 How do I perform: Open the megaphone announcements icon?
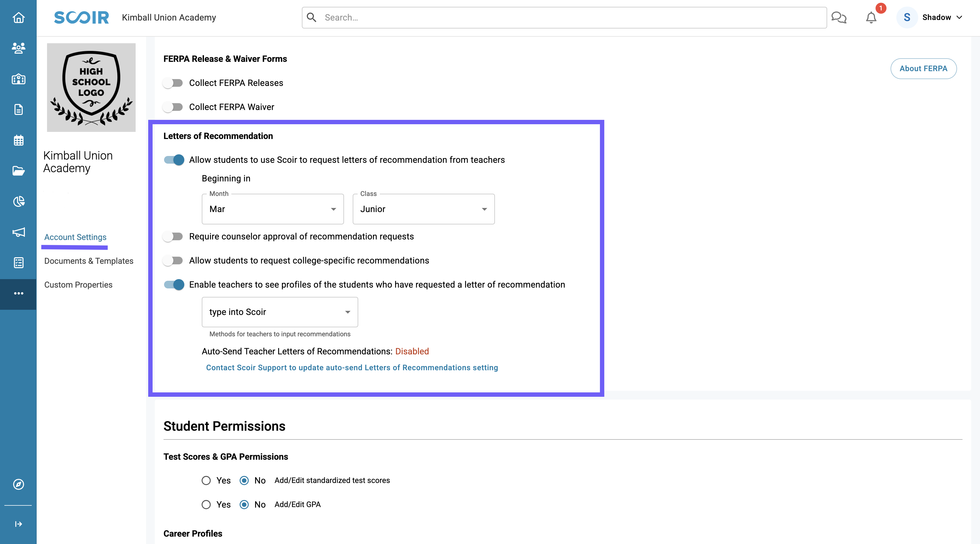(x=18, y=232)
